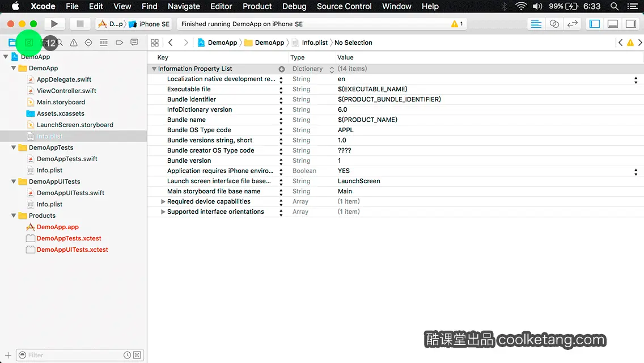Image resolution: width=644 pixels, height=363 pixels.
Task: Click the 'No Selection' jump bar segment
Action: point(353,43)
